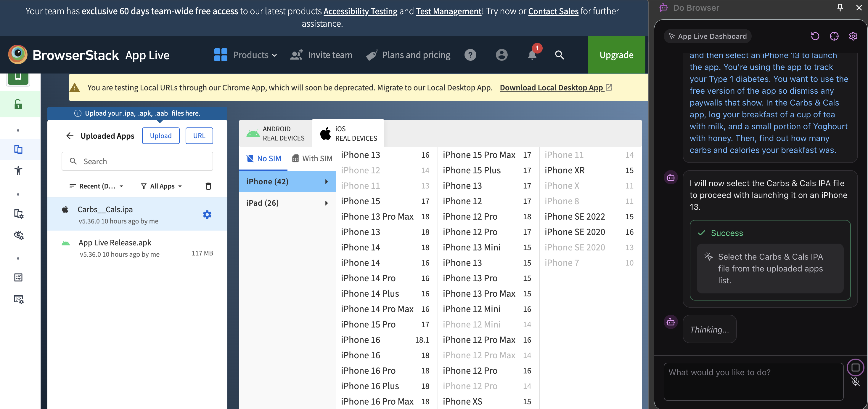
Task: Click the Success step result
Action: (x=770, y=260)
